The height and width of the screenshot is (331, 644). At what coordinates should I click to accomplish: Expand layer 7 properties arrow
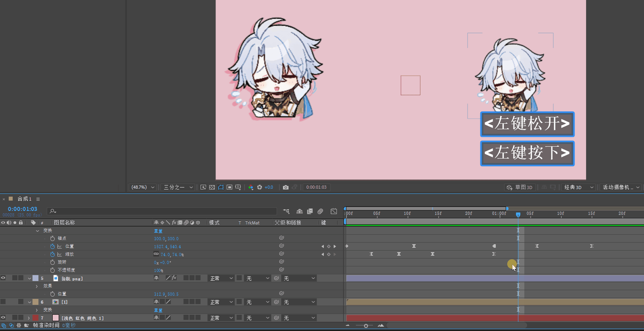click(29, 318)
